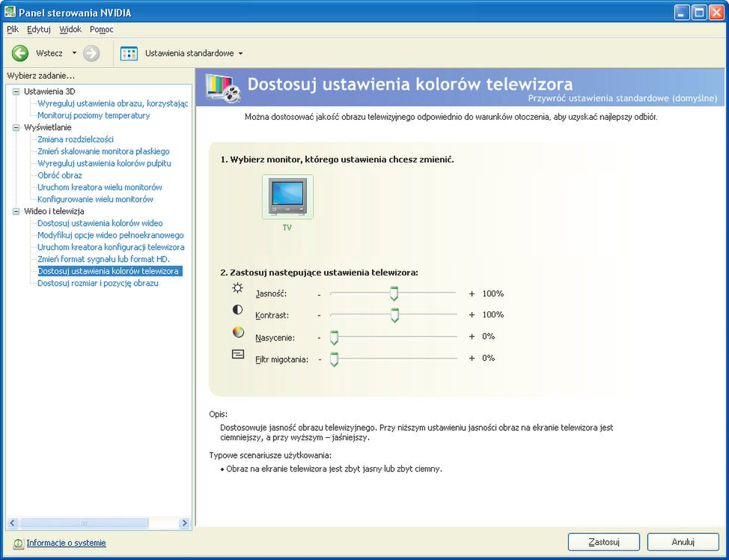
Task: Select the TV monitor thumbnail
Action: click(x=287, y=197)
